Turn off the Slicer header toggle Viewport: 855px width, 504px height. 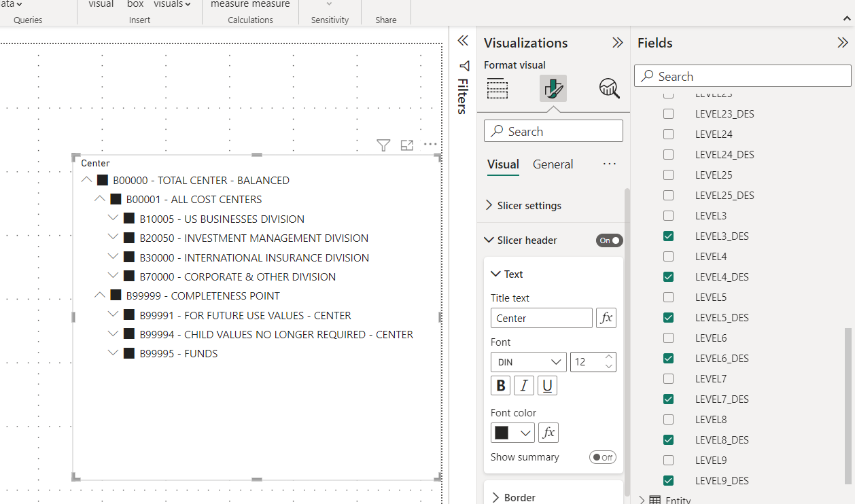coord(609,240)
